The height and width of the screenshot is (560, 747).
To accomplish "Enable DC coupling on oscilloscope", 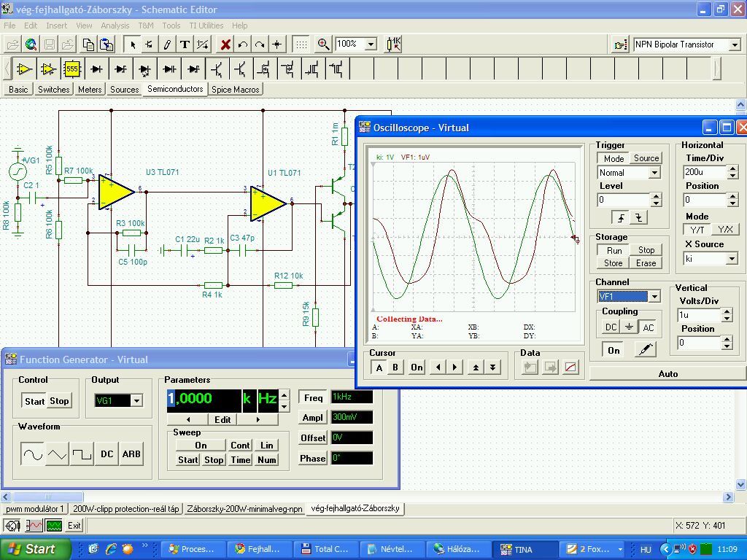I will click(x=611, y=327).
